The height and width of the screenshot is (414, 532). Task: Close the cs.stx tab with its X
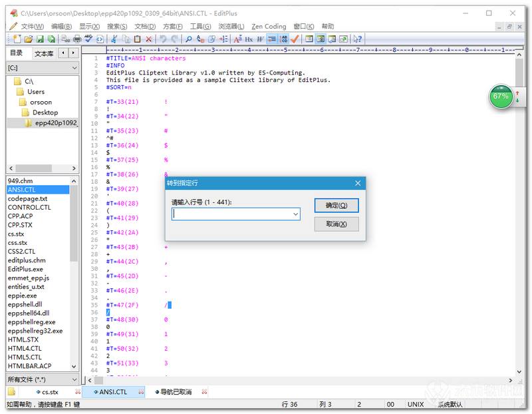(78, 392)
